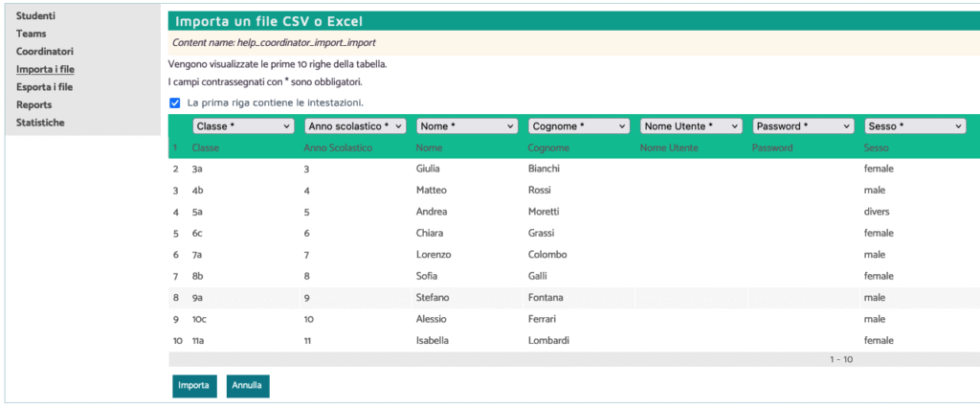The image size is (980, 409).
Task: Expand the Sesso column mapping dropdown
Action: 915,125
